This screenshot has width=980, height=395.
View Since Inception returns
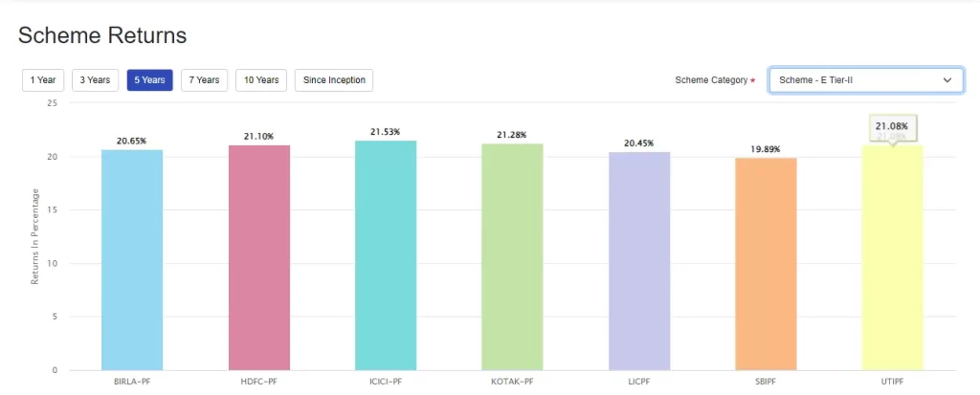pyautogui.click(x=334, y=80)
